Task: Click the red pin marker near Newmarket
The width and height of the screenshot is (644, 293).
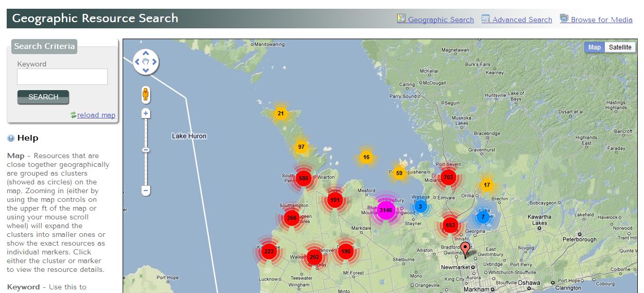Action: 465,249
